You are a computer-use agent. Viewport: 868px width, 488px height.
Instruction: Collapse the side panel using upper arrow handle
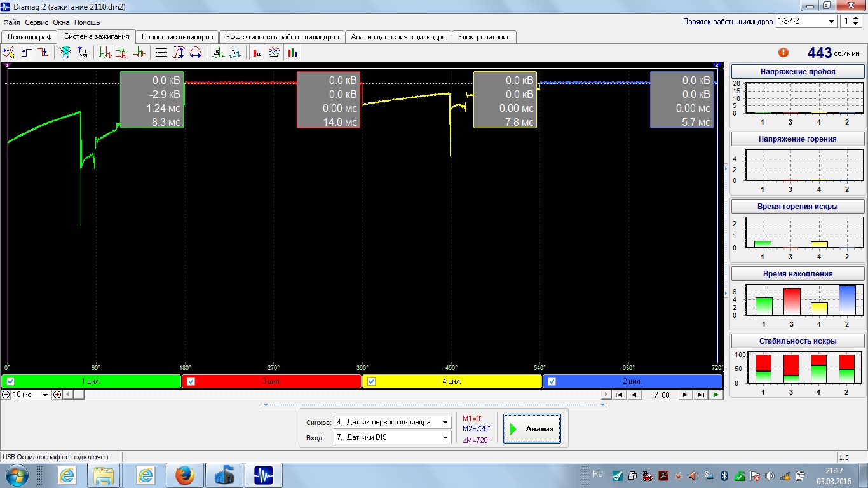726,168
